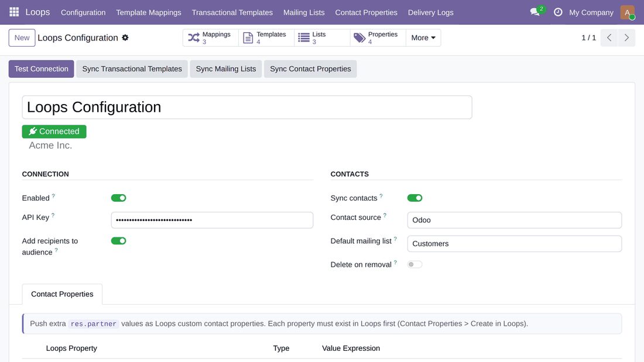Open the Contact Properties top menu
Viewport: 644px width, 362px height.
tap(366, 12)
